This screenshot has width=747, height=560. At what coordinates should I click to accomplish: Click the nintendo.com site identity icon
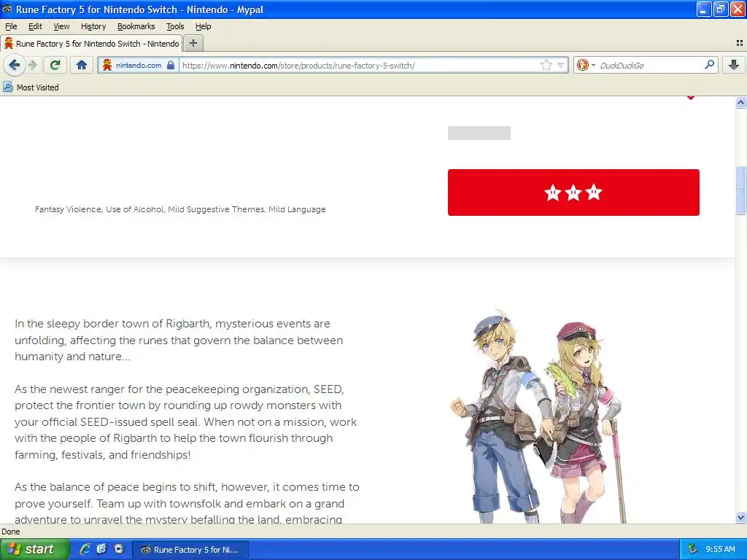click(x=107, y=65)
